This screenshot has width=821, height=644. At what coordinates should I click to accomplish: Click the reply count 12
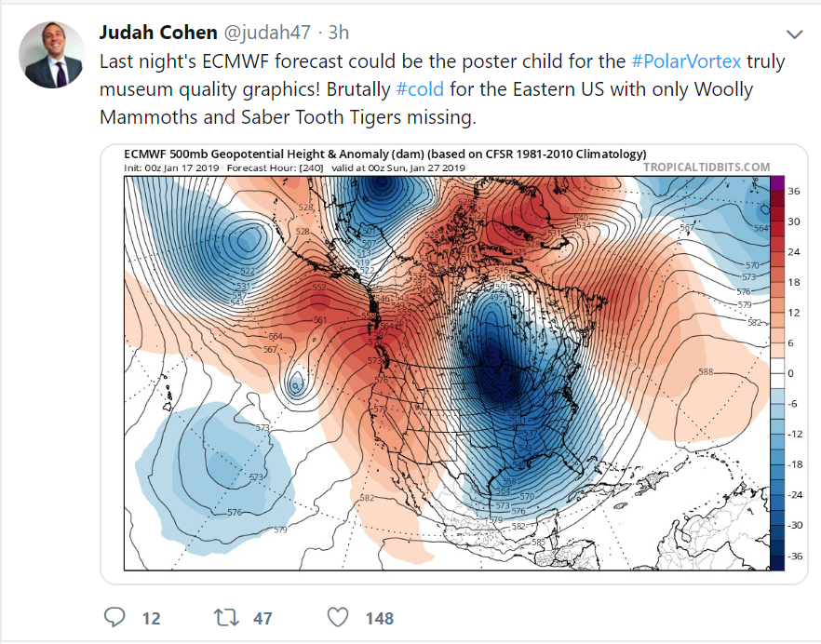pyautogui.click(x=152, y=618)
